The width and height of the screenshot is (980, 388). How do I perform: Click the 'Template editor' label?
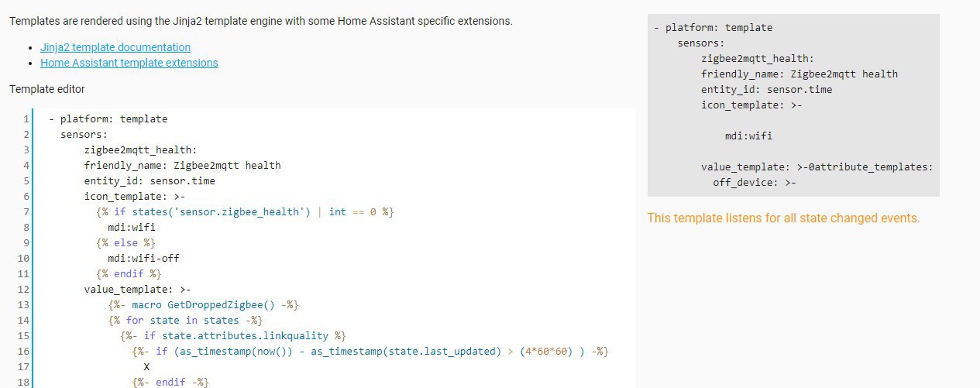47,89
